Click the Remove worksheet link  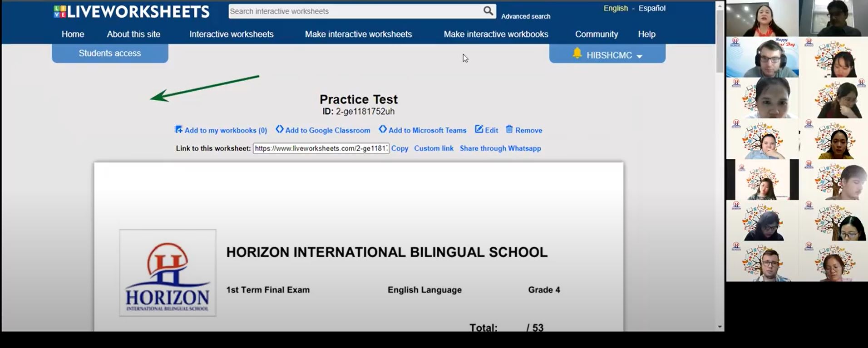pos(529,130)
